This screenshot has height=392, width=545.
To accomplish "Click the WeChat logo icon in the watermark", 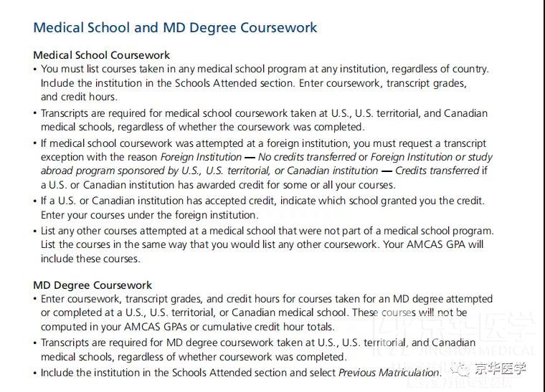I will click(460, 370).
